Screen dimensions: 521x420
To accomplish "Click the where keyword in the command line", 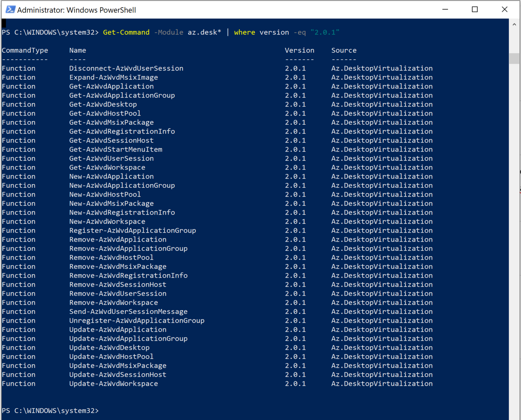I will point(245,32).
